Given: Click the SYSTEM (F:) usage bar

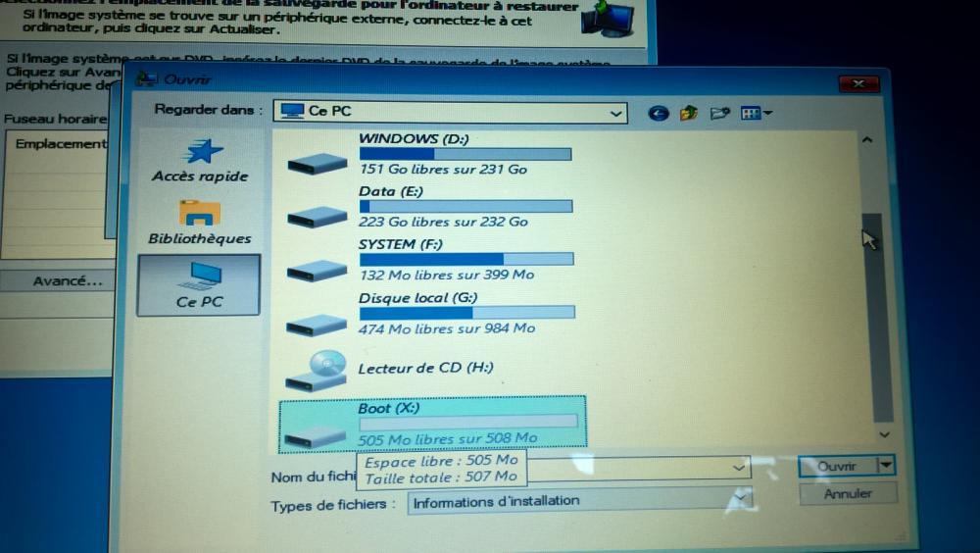Looking at the screenshot, I should pos(466,259).
